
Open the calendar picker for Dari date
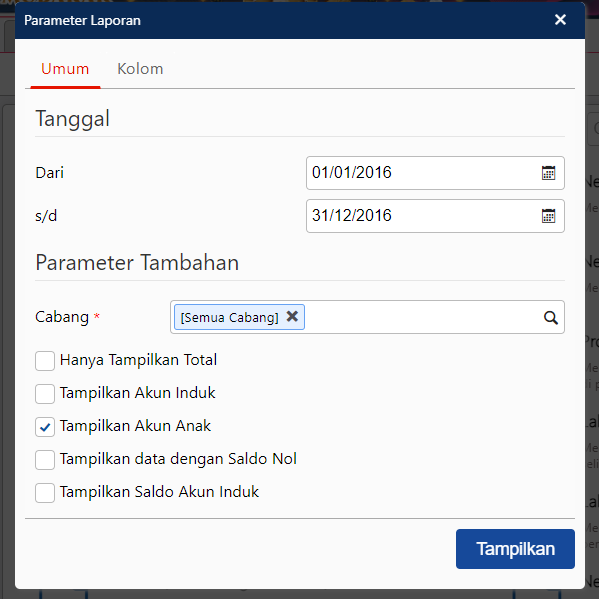[548, 173]
